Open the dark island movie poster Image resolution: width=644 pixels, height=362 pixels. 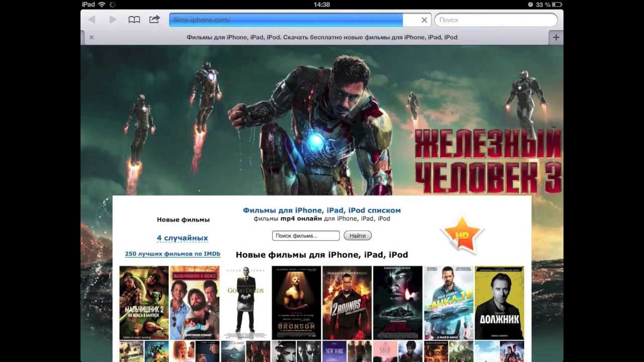click(398, 303)
